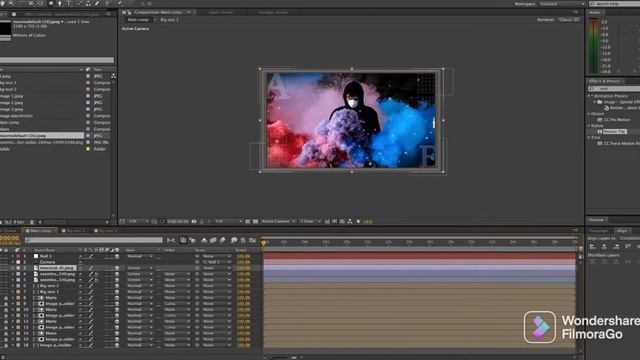Toggle lock on layer 11 Image placeholder
The width and height of the screenshot is (640, 360).
(6, 316)
